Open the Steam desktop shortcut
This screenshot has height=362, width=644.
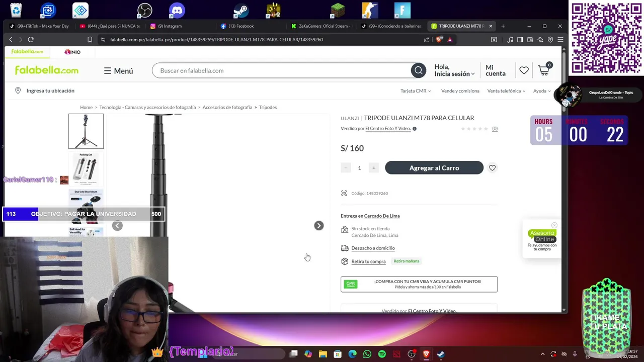click(241, 10)
